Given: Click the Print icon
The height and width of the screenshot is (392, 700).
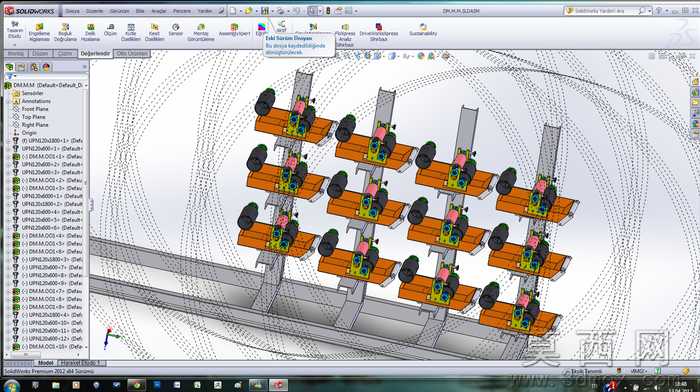Looking at the screenshot, I should tap(280, 11).
